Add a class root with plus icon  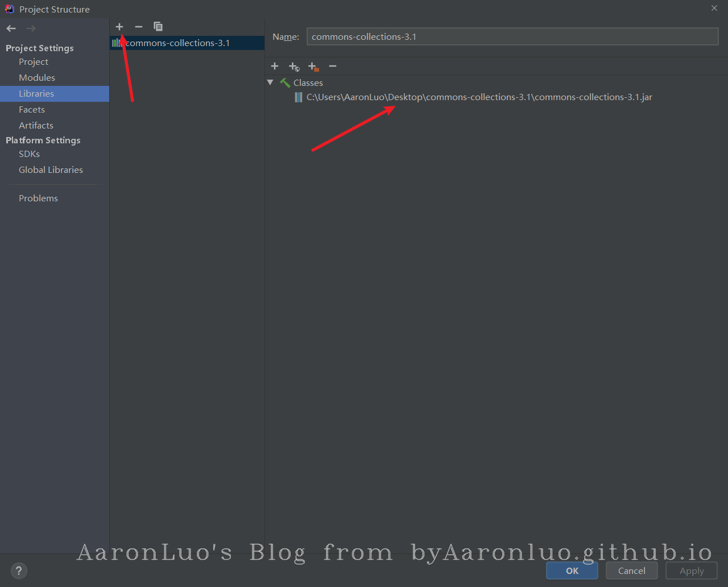(x=275, y=67)
